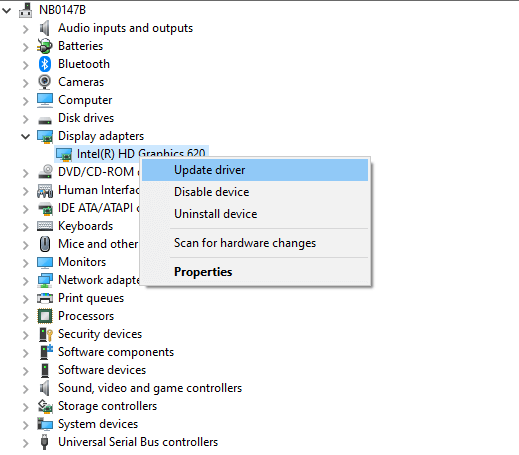This screenshot has height=455, width=519.
Task: Click the Universal Serial Bus controllers icon
Action: (44, 442)
